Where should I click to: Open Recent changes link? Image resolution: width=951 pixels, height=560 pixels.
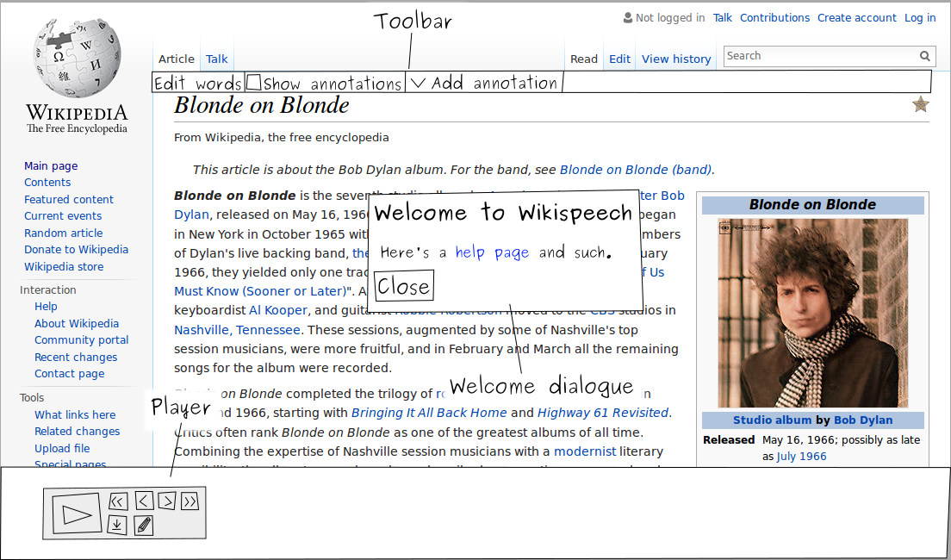pos(76,357)
